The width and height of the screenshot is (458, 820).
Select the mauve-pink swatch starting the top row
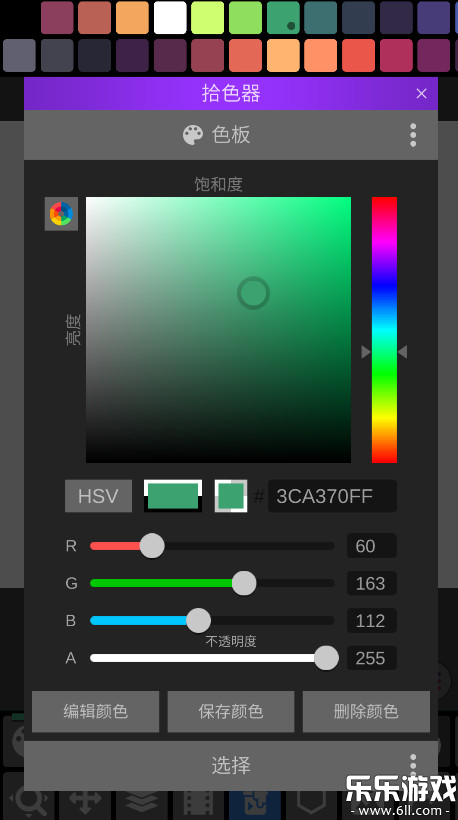point(57,17)
